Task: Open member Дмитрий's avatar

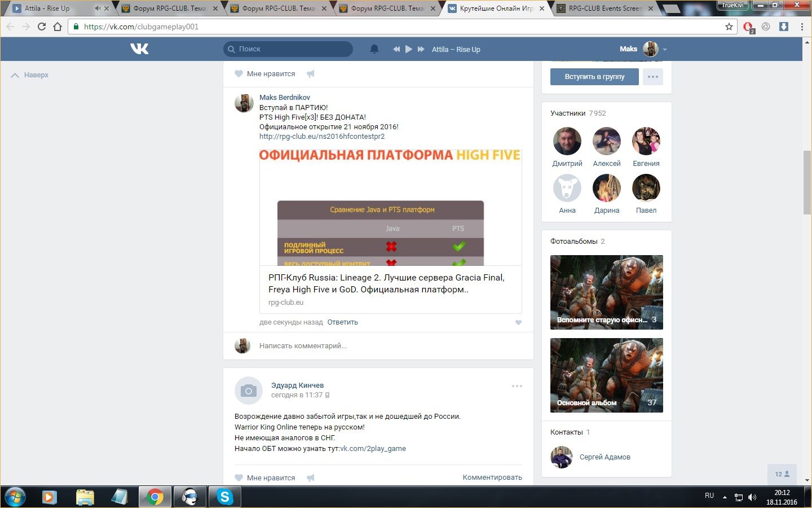Action: [x=567, y=141]
